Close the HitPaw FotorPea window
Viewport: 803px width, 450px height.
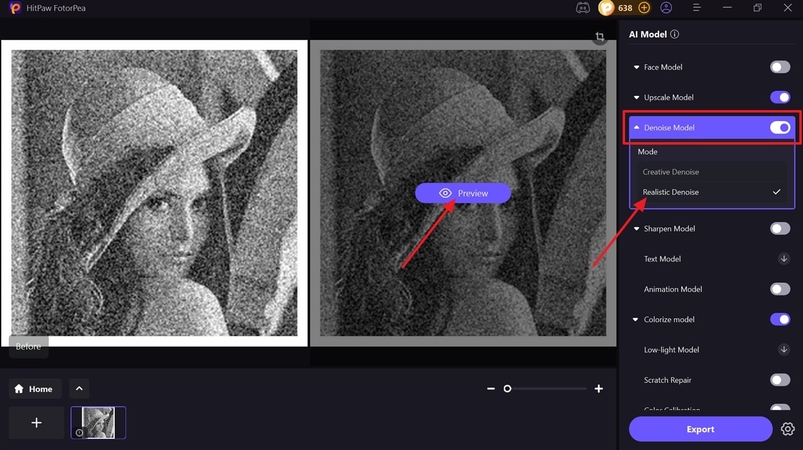(x=788, y=8)
